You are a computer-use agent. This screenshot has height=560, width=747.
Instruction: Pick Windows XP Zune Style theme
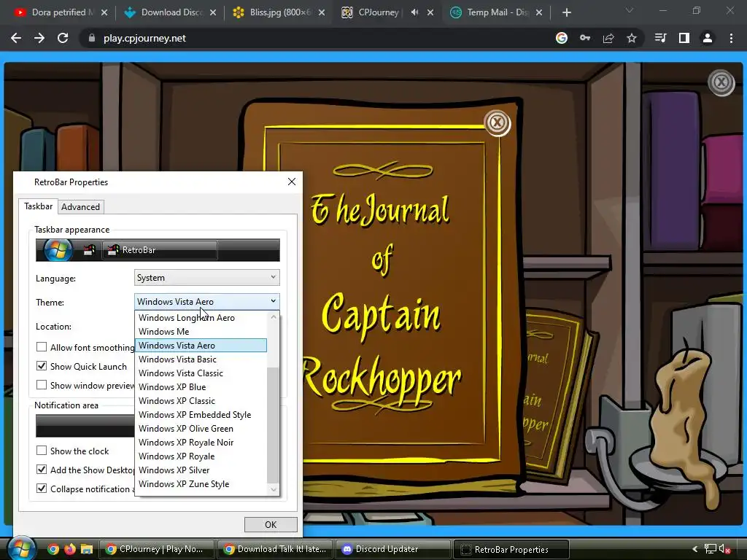[x=201, y=483]
